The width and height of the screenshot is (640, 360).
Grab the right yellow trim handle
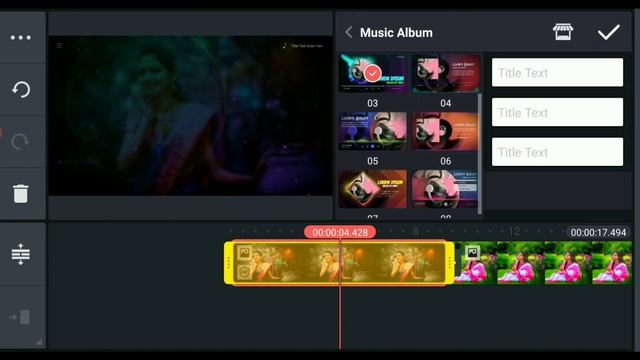point(450,262)
